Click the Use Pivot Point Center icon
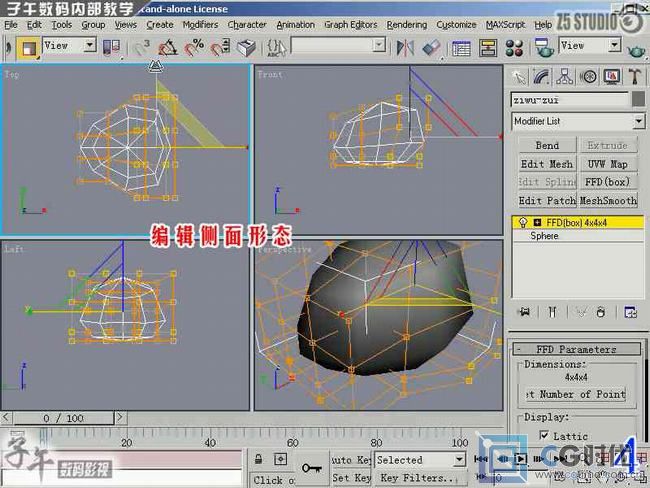The width and height of the screenshot is (650, 488). click(111, 48)
